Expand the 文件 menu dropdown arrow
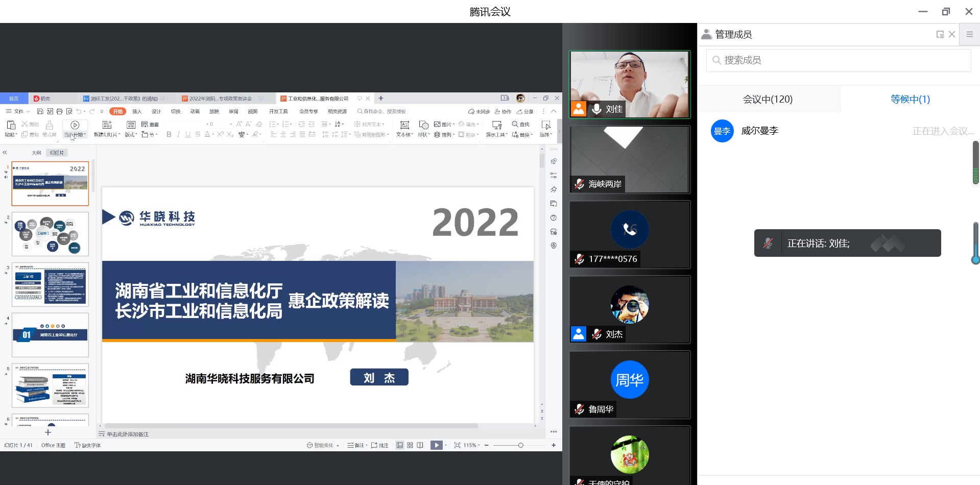980x485 pixels. pyautogui.click(x=28, y=111)
